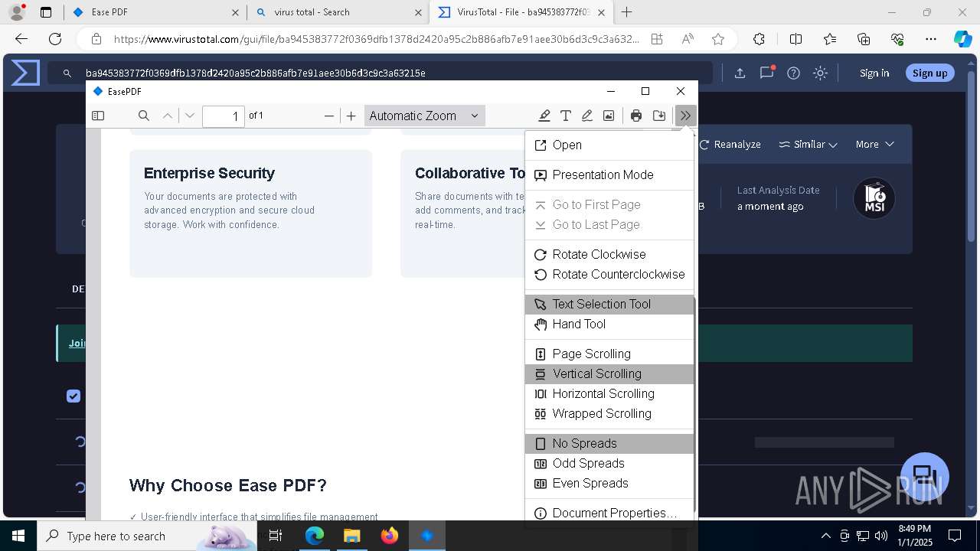Switch to Page Scrolling mode
This screenshot has width=980, height=551.
[609, 354]
